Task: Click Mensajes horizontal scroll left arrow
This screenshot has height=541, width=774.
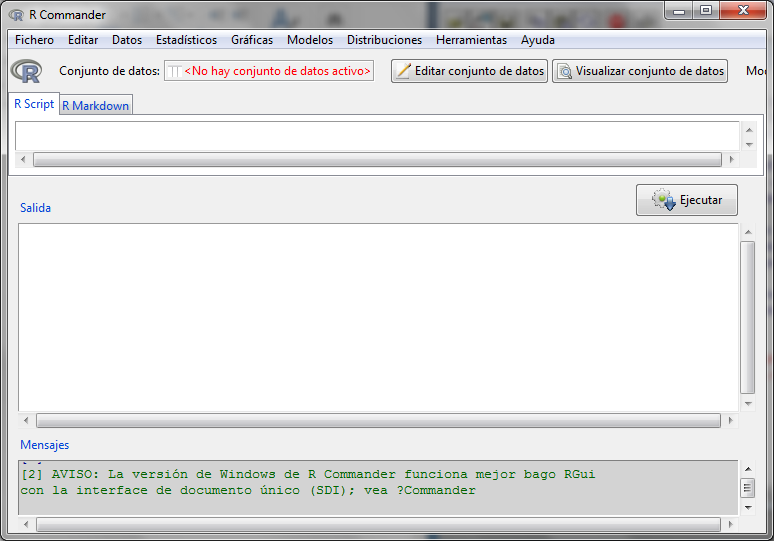Action: tap(26, 524)
